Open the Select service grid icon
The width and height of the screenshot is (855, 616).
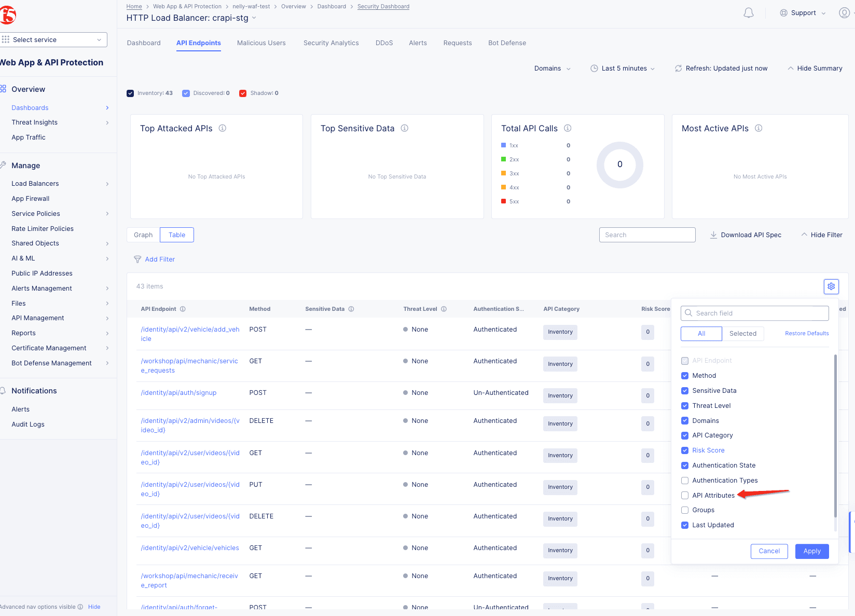[x=6, y=39]
